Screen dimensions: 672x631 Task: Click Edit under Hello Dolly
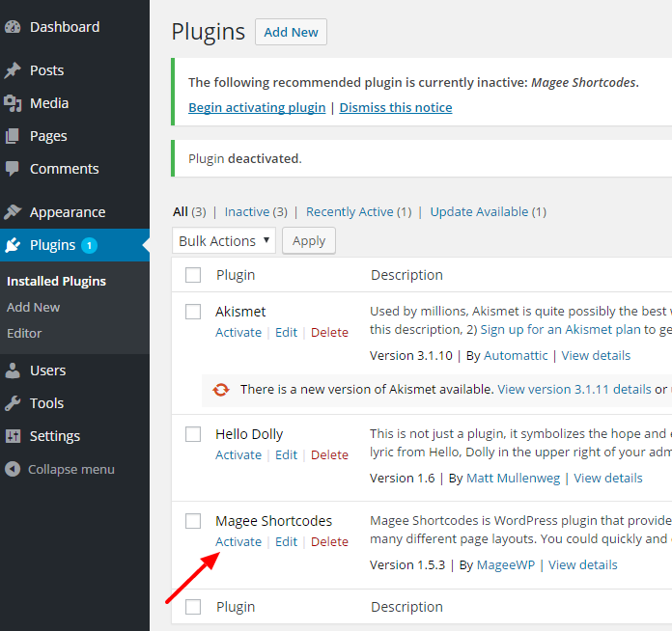pos(286,455)
